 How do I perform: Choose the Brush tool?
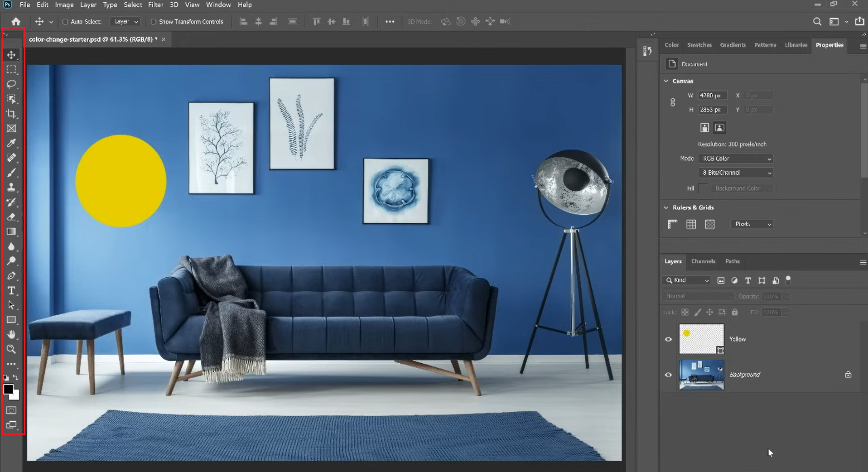pos(11,172)
